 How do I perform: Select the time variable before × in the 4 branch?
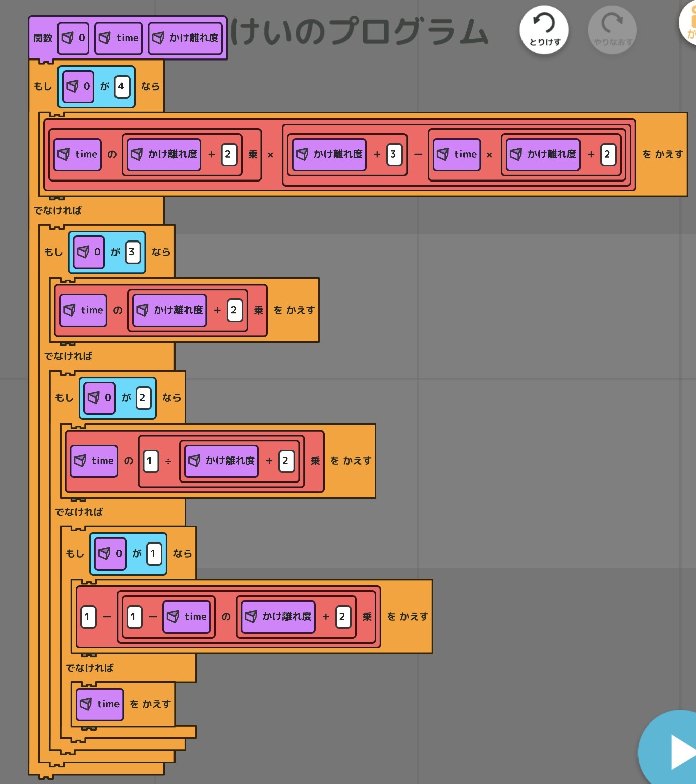[457, 154]
